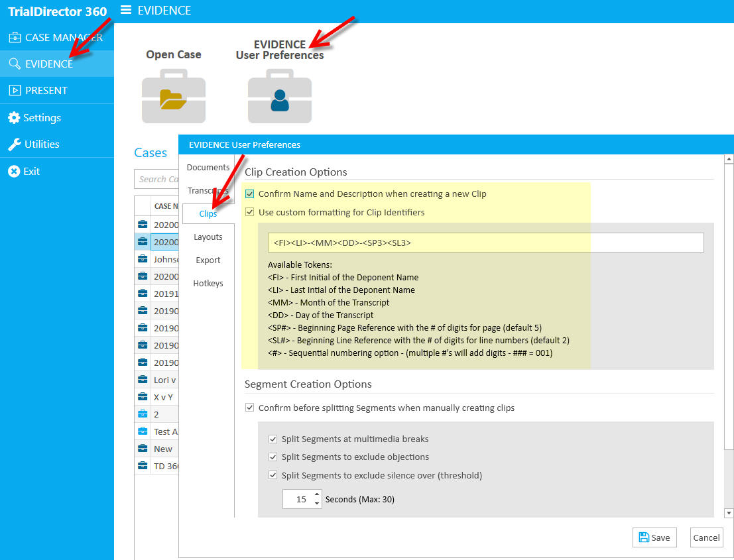The height and width of the screenshot is (560, 734).
Task: Select the 'X v Y' case row
Action: (x=156, y=397)
